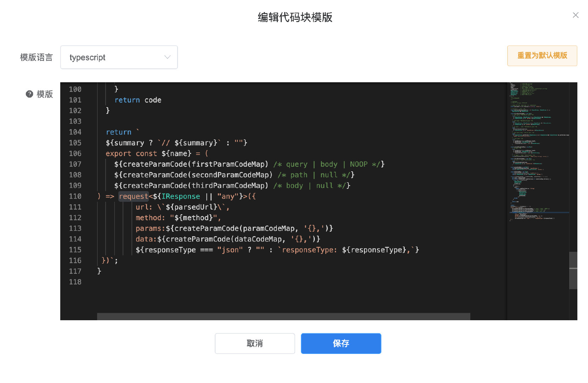Reset with 重置为默认模版 button
The width and height of the screenshot is (588, 383).
[542, 56]
